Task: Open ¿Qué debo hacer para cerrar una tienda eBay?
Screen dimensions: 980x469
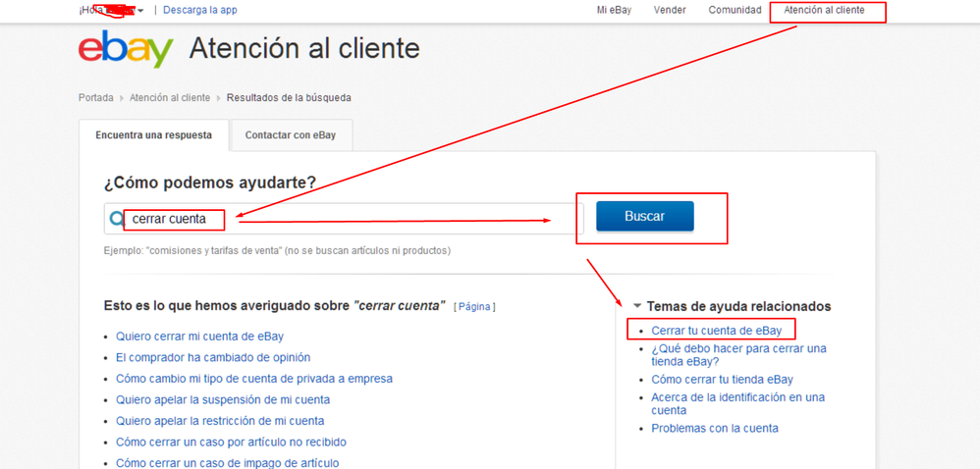Action: [x=738, y=355]
